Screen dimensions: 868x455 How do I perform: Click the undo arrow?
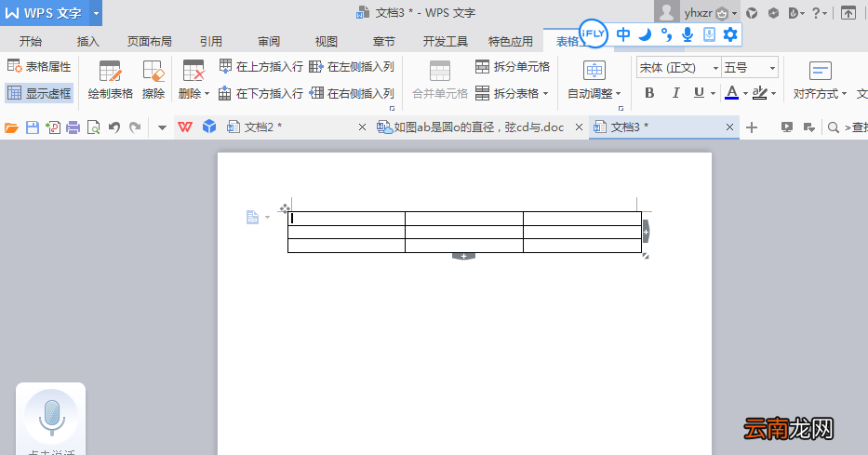click(114, 127)
